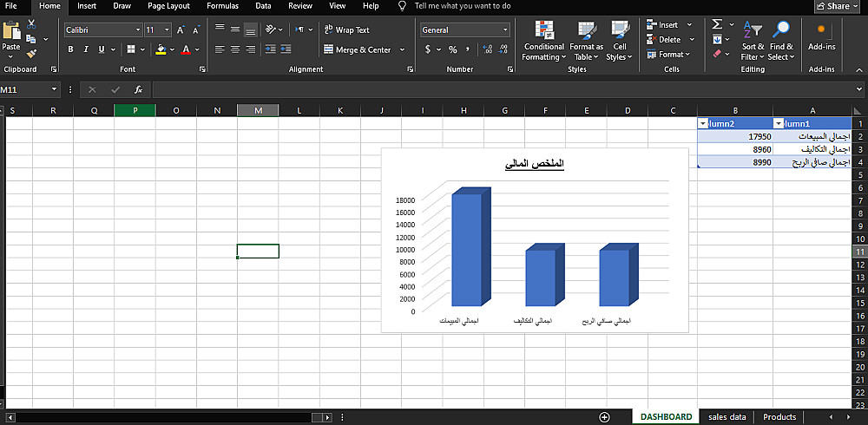Open Conditional Formatting in Styles

pyautogui.click(x=544, y=41)
